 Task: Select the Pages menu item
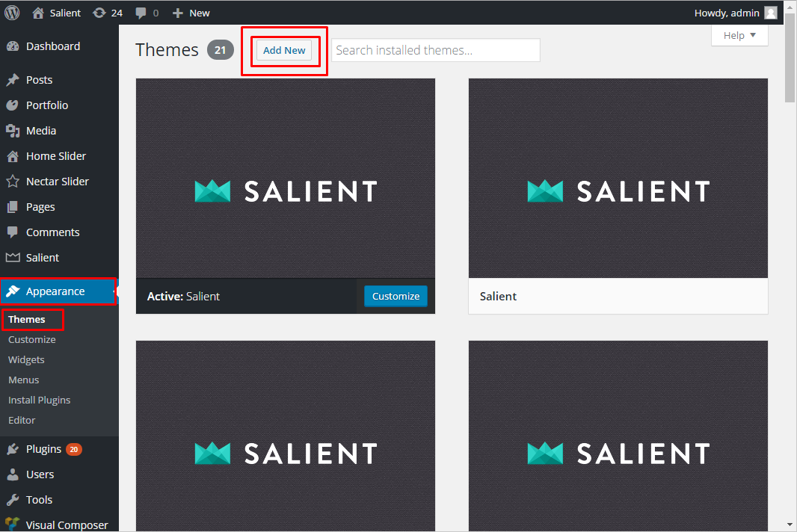pyautogui.click(x=60, y=207)
